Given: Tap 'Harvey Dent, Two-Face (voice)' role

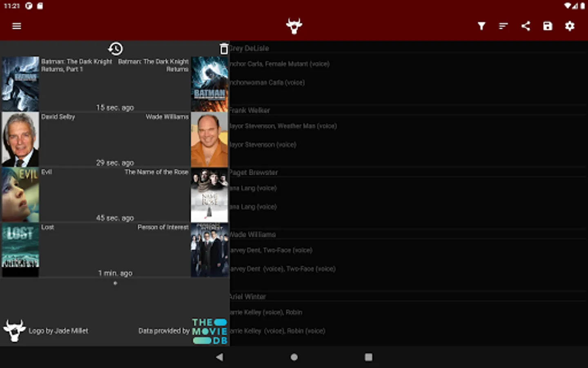Looking at the screenshot, I should pos(271,250).
